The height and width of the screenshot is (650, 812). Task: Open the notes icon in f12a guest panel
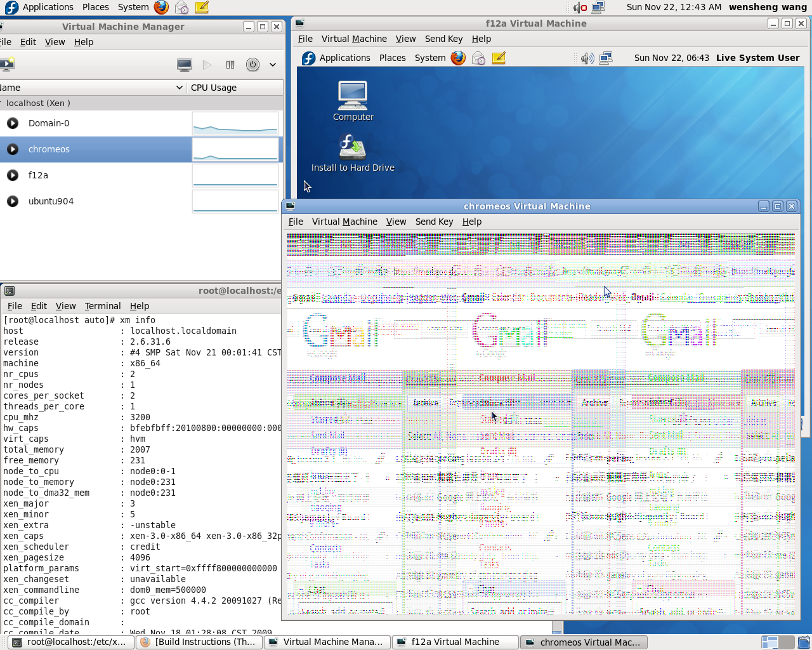[x=499, y=58]
